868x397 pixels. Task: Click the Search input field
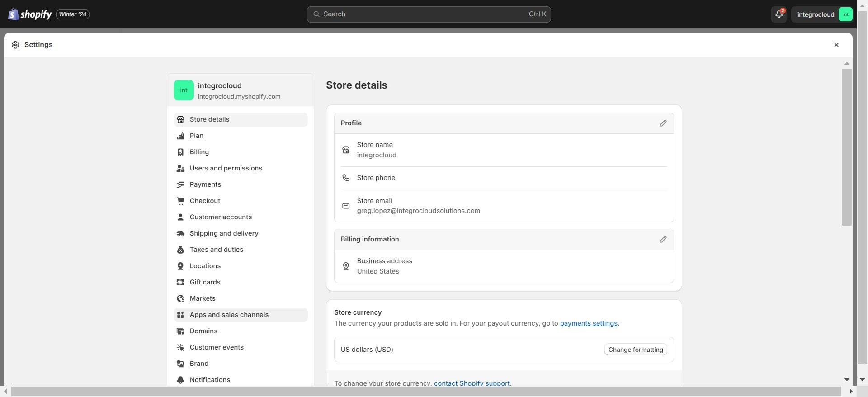428,14
